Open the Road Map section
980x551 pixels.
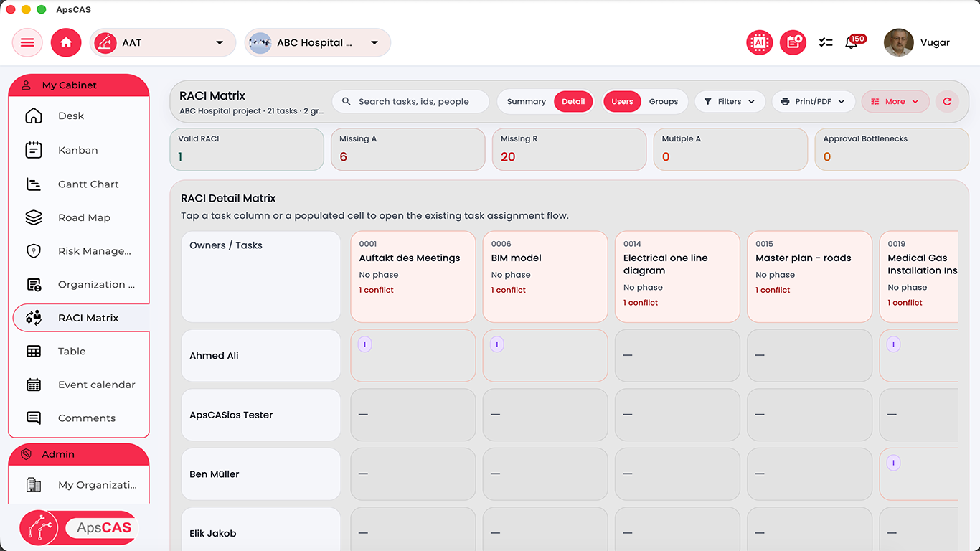coord(83,217)
